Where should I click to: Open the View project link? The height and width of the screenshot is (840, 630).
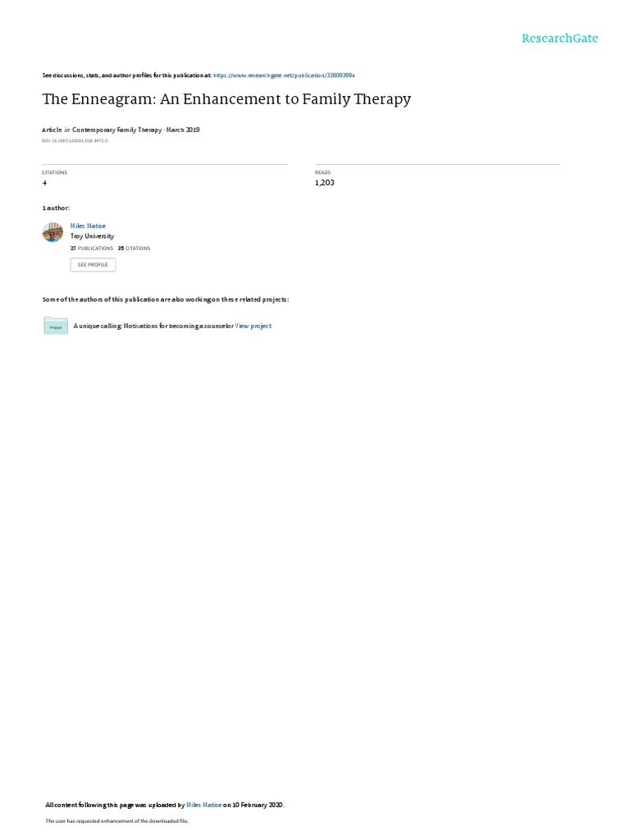point(253,326)
